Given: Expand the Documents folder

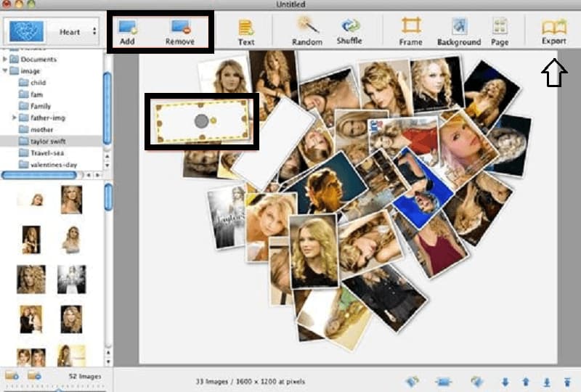Looking at the screenshot, I should click(6, 59).
